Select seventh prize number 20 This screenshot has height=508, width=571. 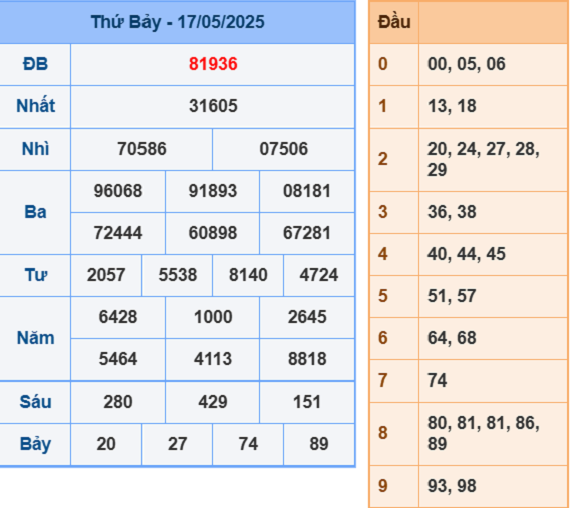[x=106, y=444]
